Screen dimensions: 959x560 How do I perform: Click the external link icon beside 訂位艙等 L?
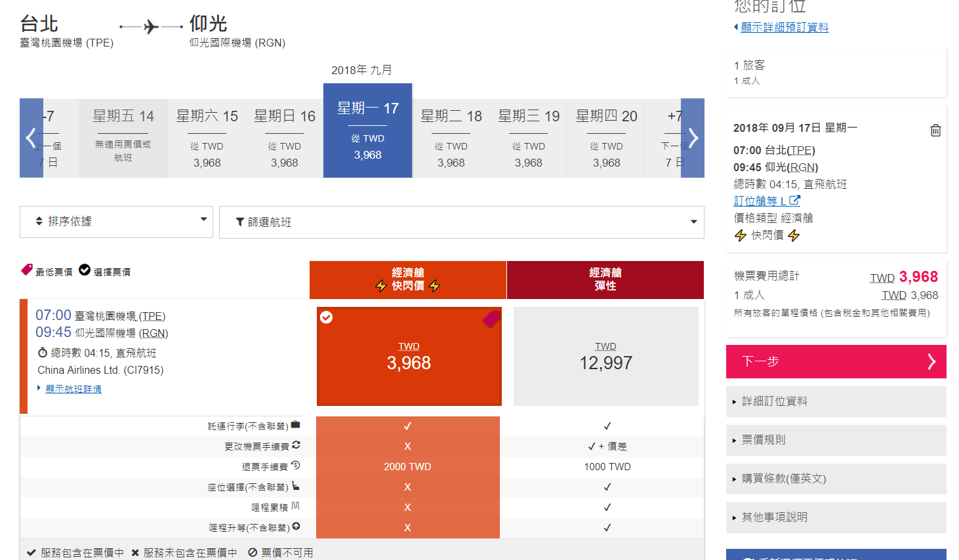click(x=795, y=201)
